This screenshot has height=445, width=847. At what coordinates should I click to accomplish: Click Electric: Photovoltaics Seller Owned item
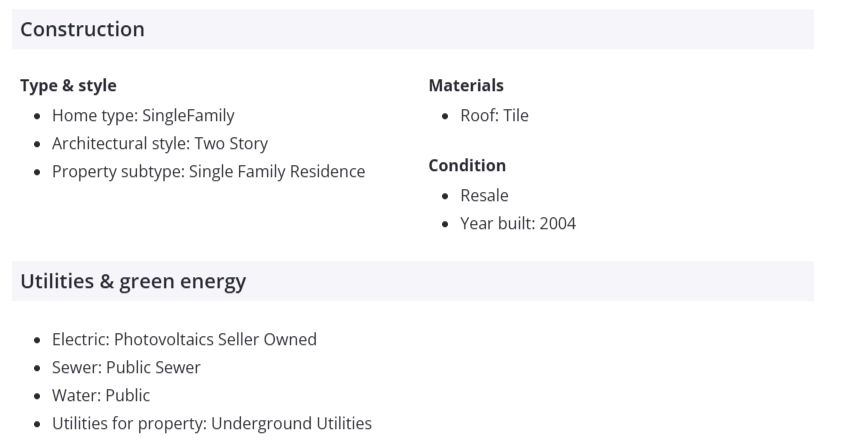point(184,339)
